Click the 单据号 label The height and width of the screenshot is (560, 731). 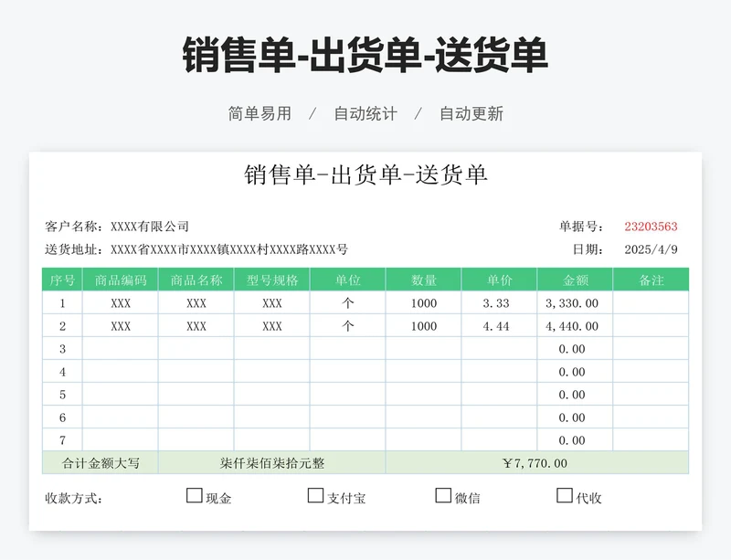coord(581,227)
